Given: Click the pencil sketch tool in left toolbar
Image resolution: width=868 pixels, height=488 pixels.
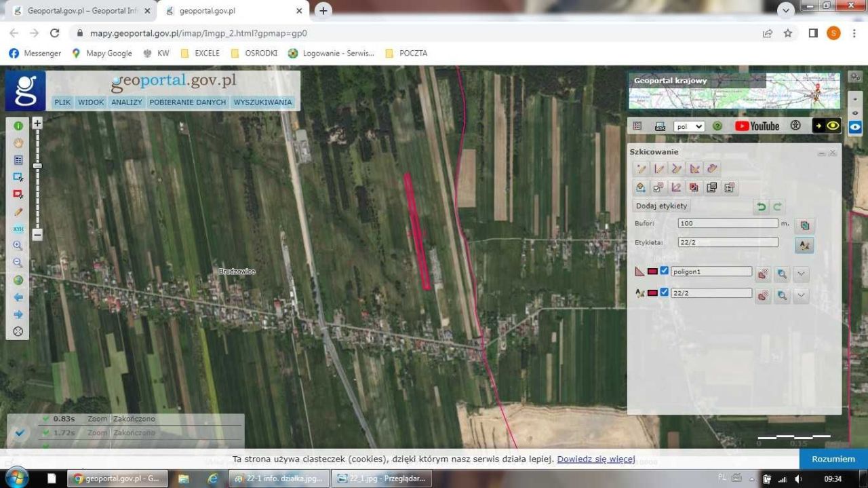Looking at the screenshot, I should tap(18, 212).
